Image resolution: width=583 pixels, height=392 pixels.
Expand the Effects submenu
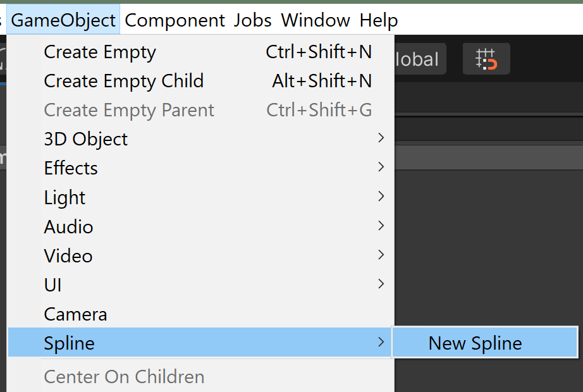(x=70, y=168)
